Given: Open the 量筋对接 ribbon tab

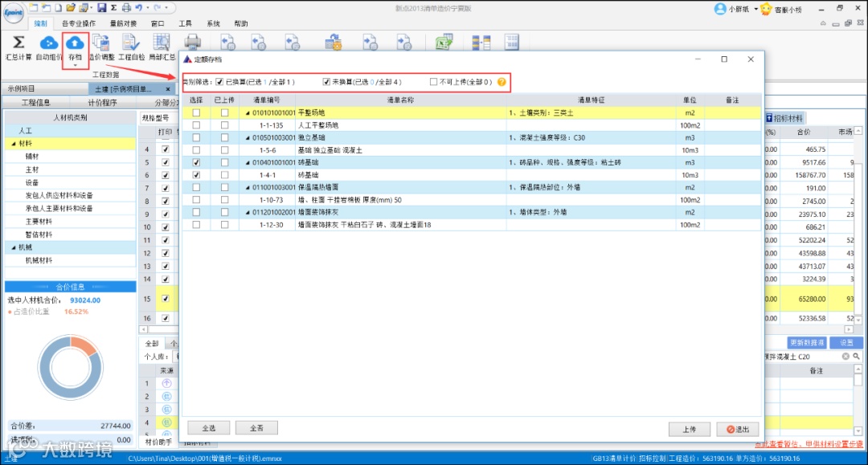Looking at the screenshot, I should (x=123, y=23).
